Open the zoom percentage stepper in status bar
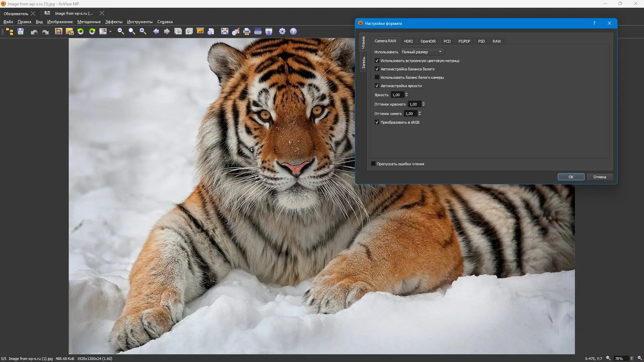Image resolution: width=644 pixels, height=362 pixels. 632,358
